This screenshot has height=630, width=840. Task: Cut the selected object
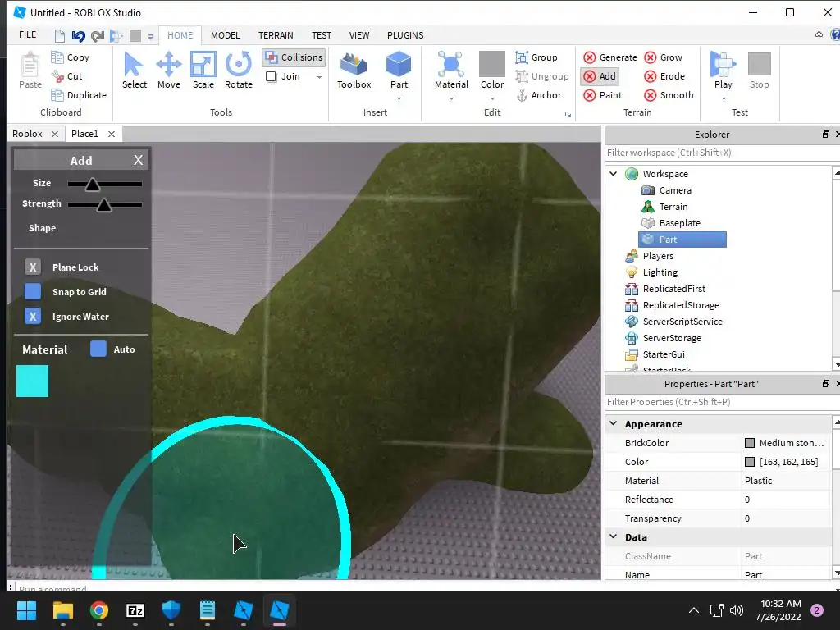(66, 76)
